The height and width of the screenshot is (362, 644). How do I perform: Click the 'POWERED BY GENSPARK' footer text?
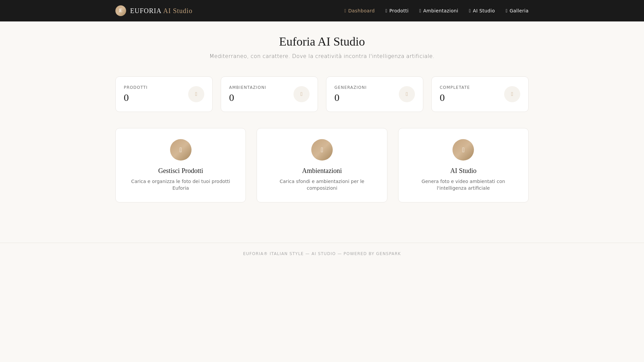372,254
